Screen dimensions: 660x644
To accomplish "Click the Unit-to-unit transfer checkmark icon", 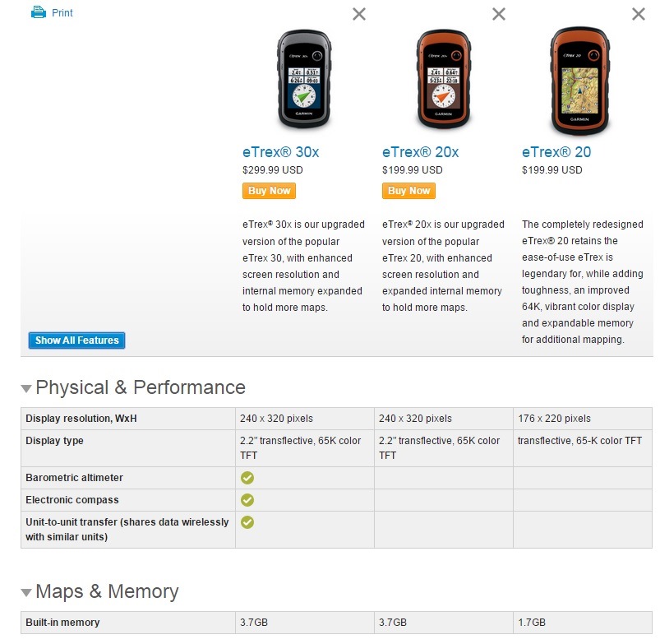I will coord(247,522).
